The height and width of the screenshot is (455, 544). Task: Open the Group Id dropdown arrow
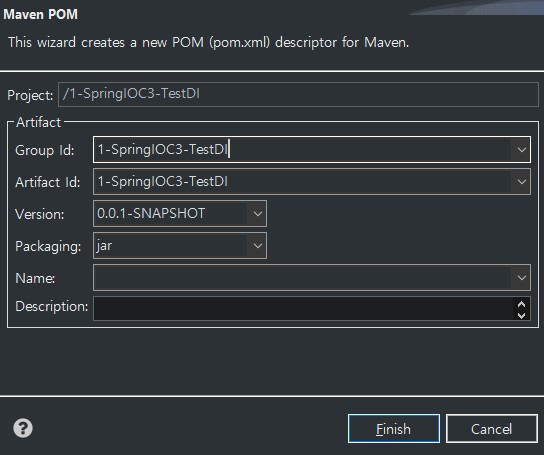pyautogui.click(x=521, y=150)
